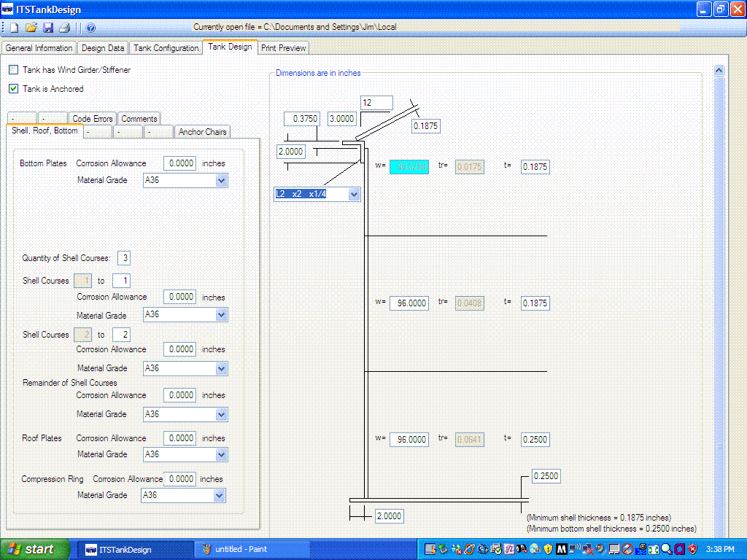The height and width of the screenshot is (560, 747).
Task: Click the scroll up arrow of drawing panel
Action: tap(719, 71)
